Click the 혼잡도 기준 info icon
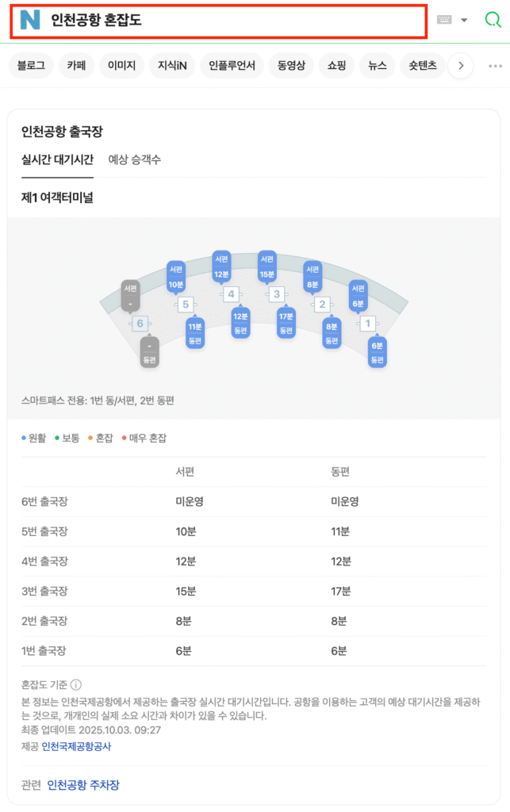This screenshot has height=812, width=510. 76,684
